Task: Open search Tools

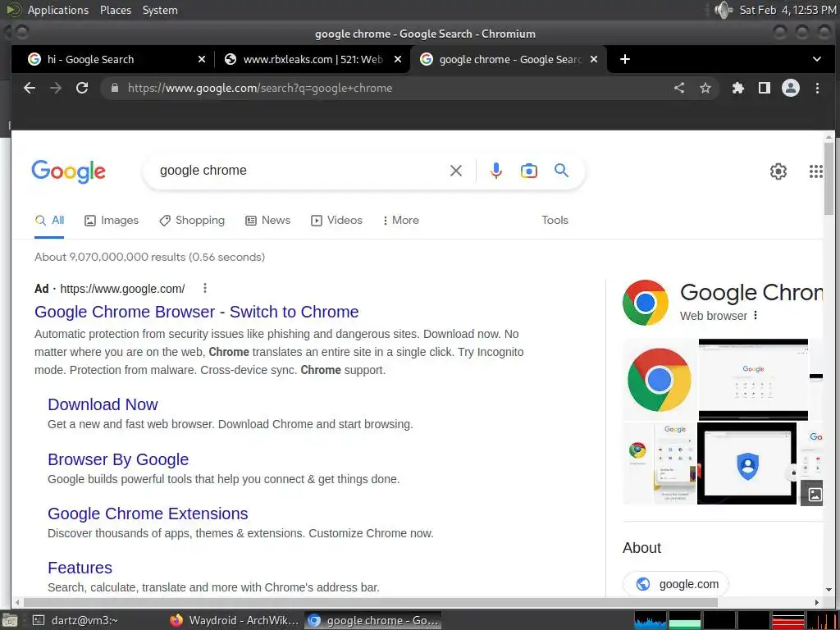Action: pos(555,220)
